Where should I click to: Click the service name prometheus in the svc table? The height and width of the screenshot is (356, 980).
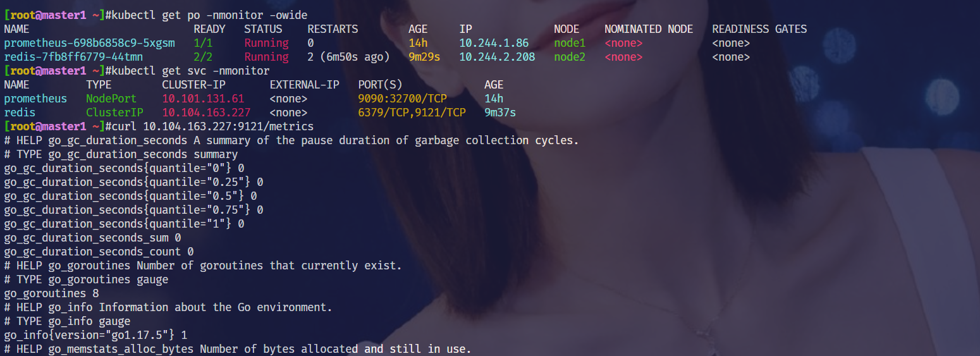(35, 99)
